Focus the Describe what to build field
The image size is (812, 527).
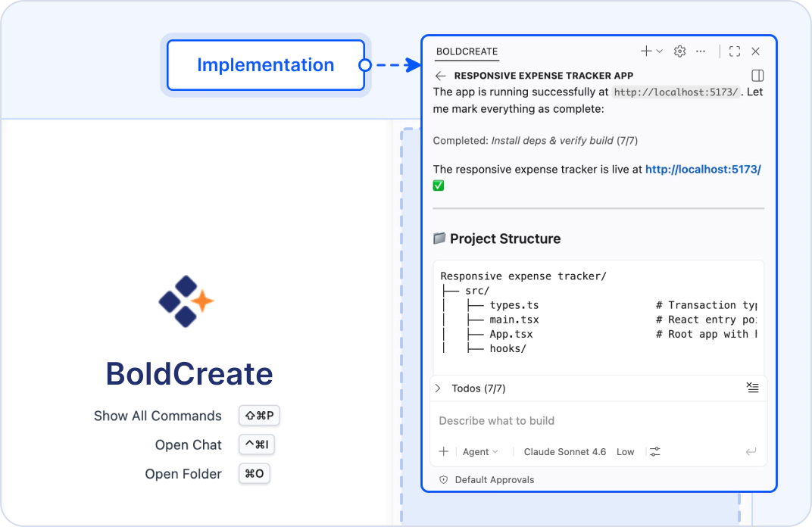(598, 421)
